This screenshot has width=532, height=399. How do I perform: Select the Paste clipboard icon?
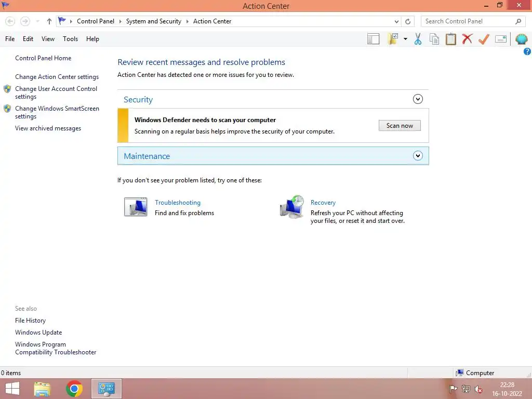[450, 39]
